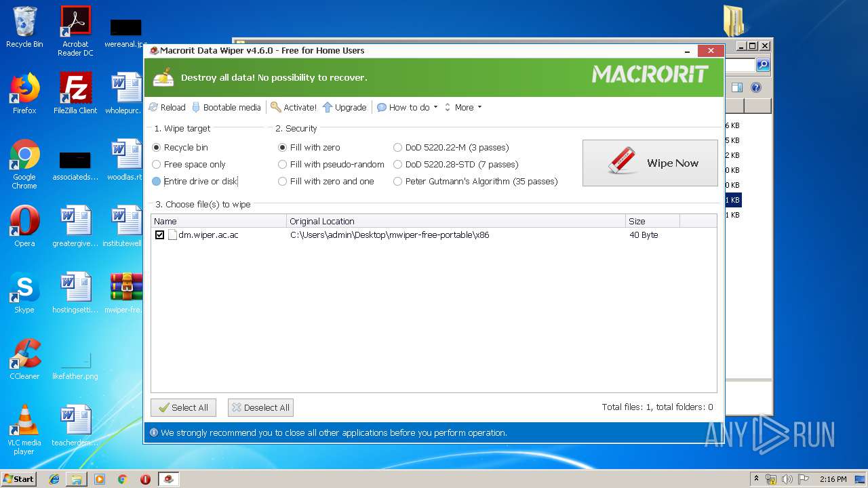
Task: Click the help icon in Explorer window
Action: point(756,87)
